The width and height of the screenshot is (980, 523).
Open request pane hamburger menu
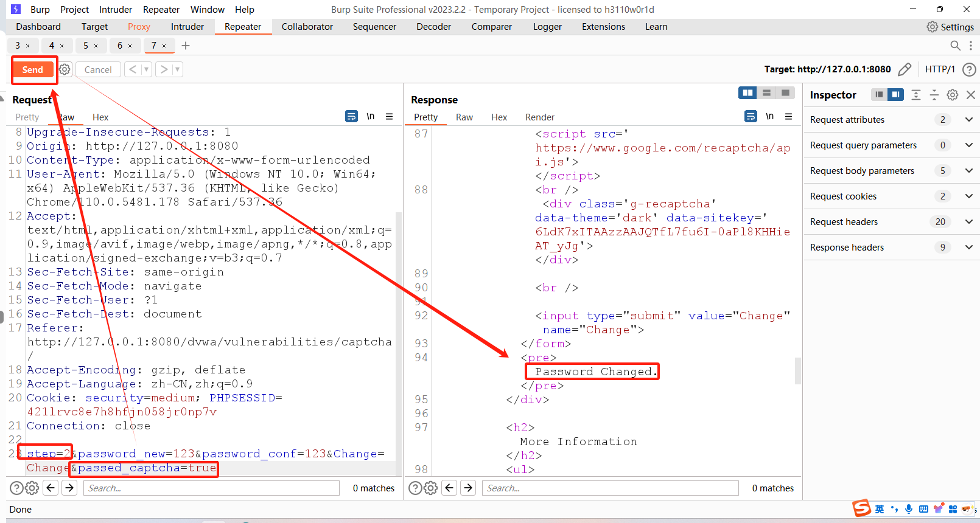(x=390, y=116)
